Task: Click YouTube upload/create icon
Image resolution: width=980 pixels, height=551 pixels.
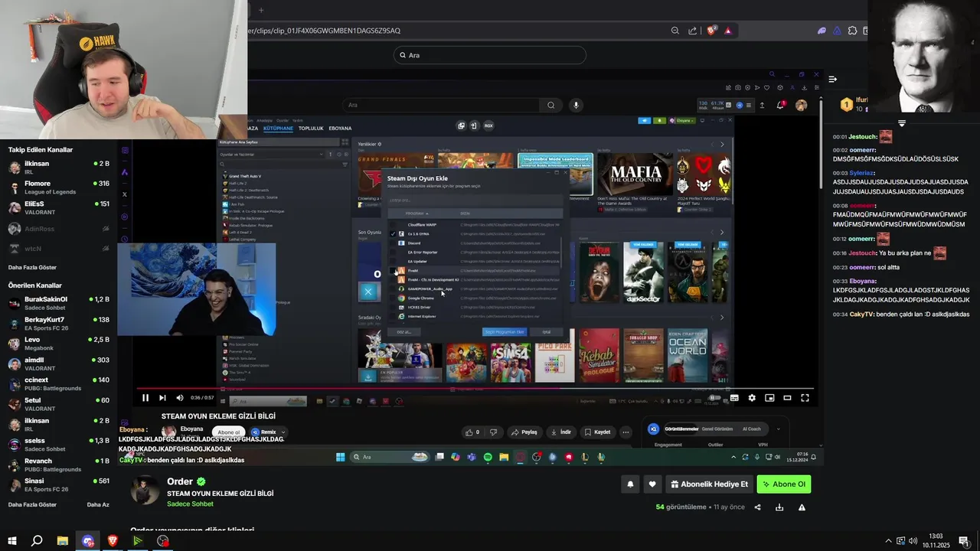Action: (762, 105)
